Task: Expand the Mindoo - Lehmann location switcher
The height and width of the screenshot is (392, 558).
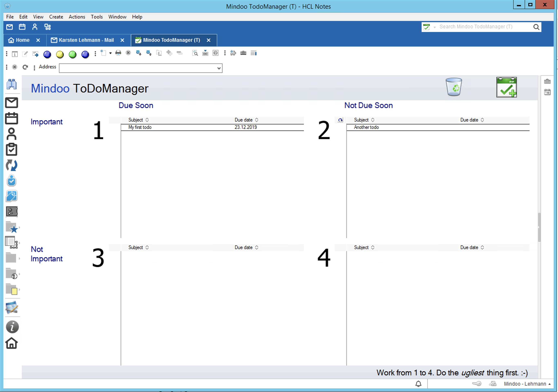Action: tap(527, 384)
